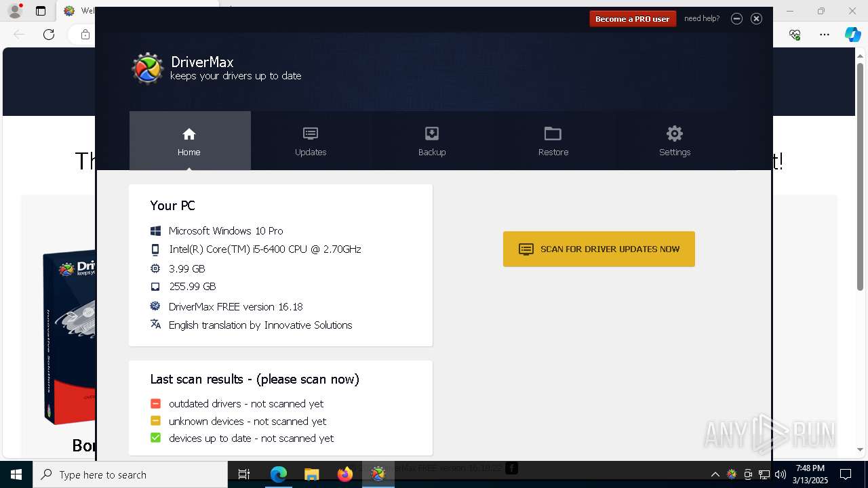Go to the Restore tab
Viewport: 868px width, 488px height.
[553, 141]
